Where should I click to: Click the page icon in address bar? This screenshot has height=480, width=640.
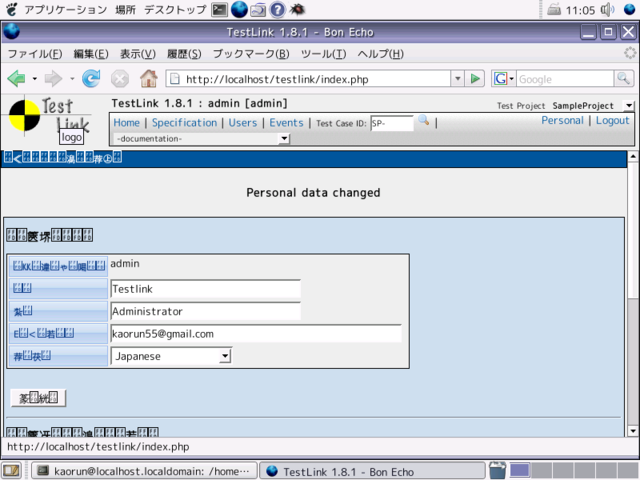pyautogui.click(x=175, y=79)
